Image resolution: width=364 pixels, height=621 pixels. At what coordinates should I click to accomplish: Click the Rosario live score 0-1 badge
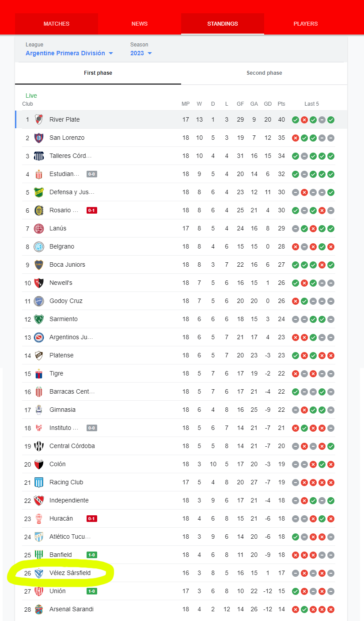[x=92, y=210]
